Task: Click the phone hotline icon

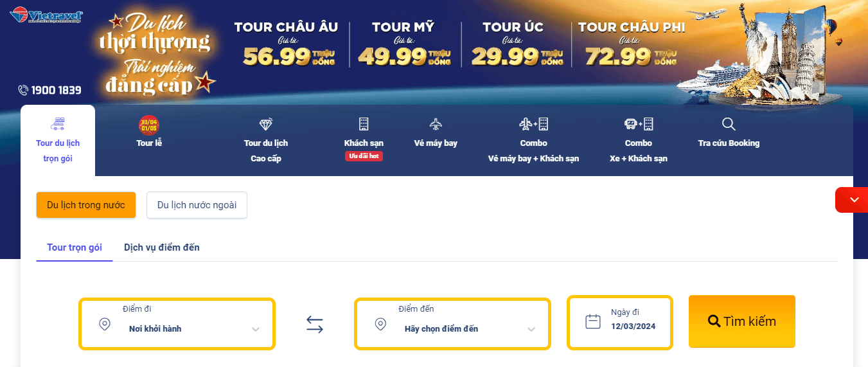Action: pyautogui.click(x=24, y=91)
